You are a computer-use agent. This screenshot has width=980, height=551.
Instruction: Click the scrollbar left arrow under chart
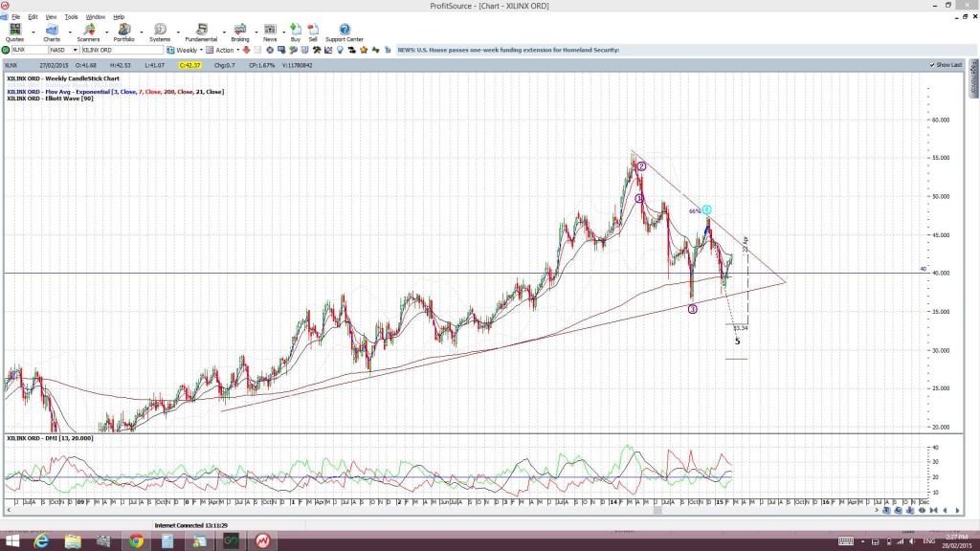9,511
